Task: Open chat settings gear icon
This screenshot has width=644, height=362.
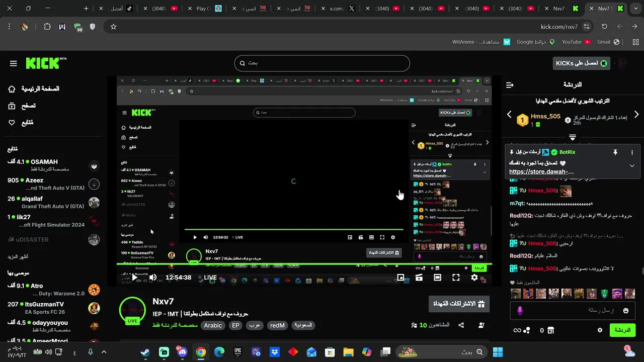Action: tap(600, 330)
